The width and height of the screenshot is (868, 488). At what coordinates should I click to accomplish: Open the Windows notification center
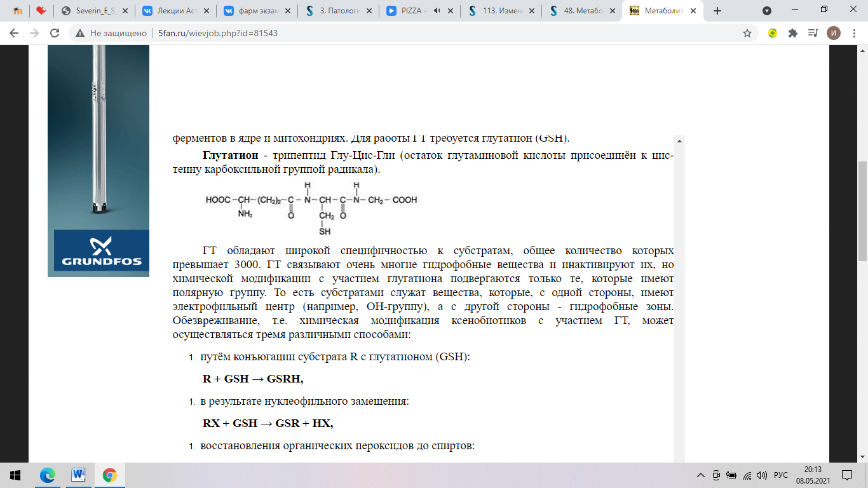pyautogui.click(x=847, y=475)
